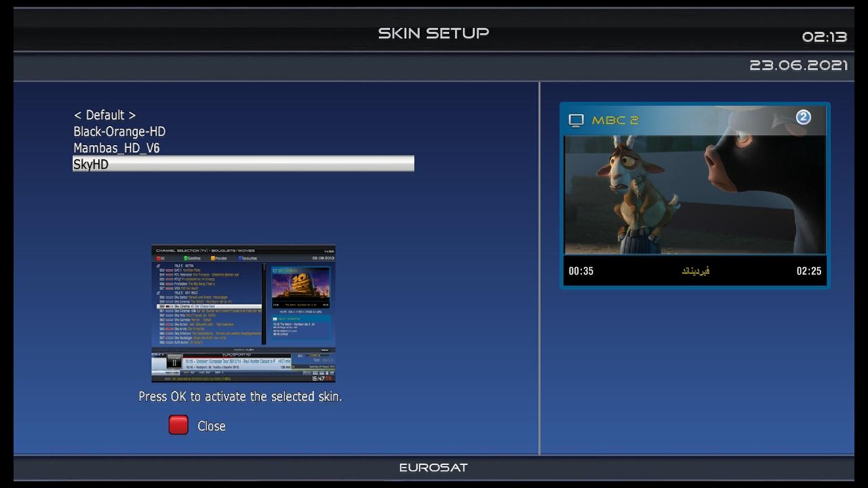Click the red Close button
The image size is (868, 488).
point(178,425)
